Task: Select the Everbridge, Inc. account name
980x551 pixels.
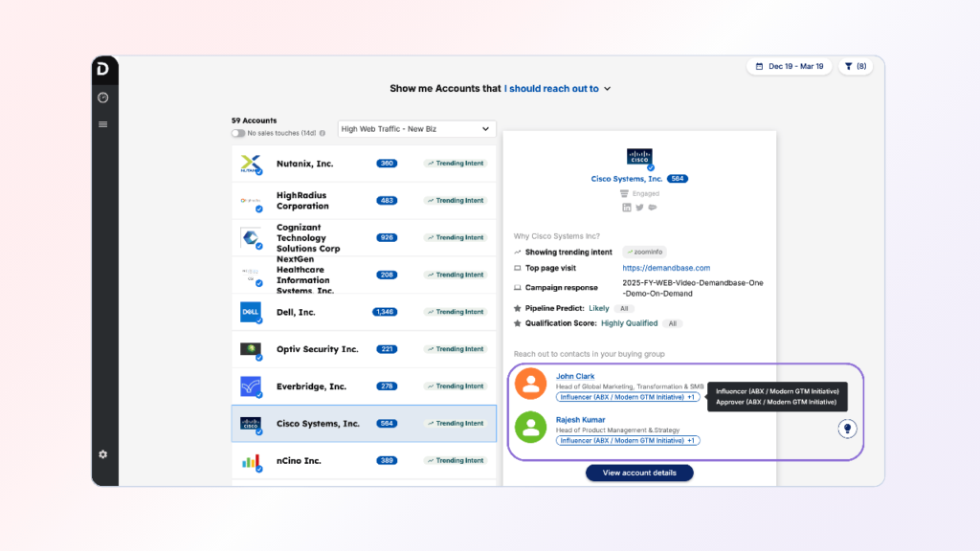Action: pos(311,386)
